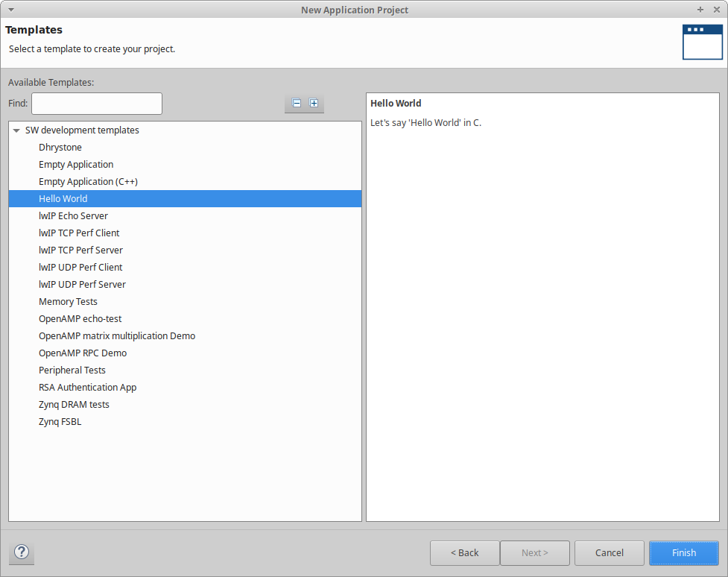Click the Collapse All icon
728x577 pixels.
click(297, 104)
